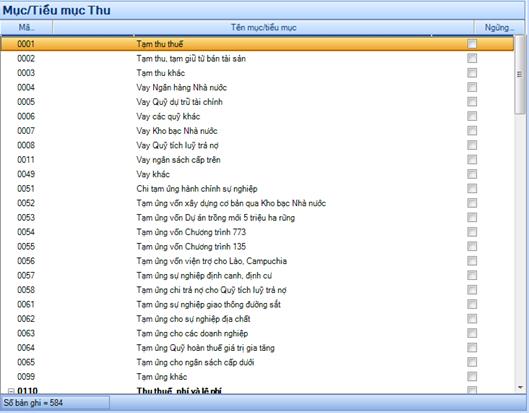
Task: Click the scrollbar down arrow
Action: (x=520, y=387)
